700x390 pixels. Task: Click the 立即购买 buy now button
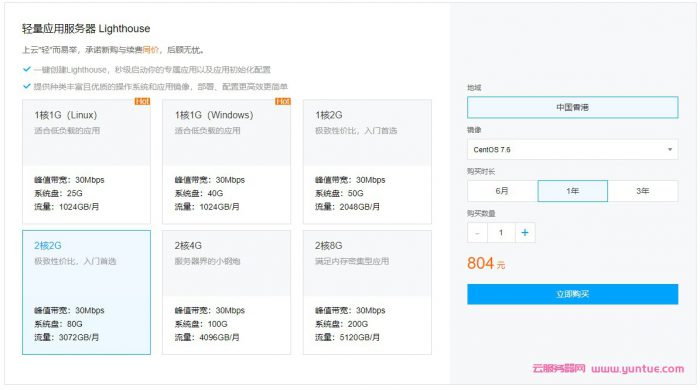point(572,294)
